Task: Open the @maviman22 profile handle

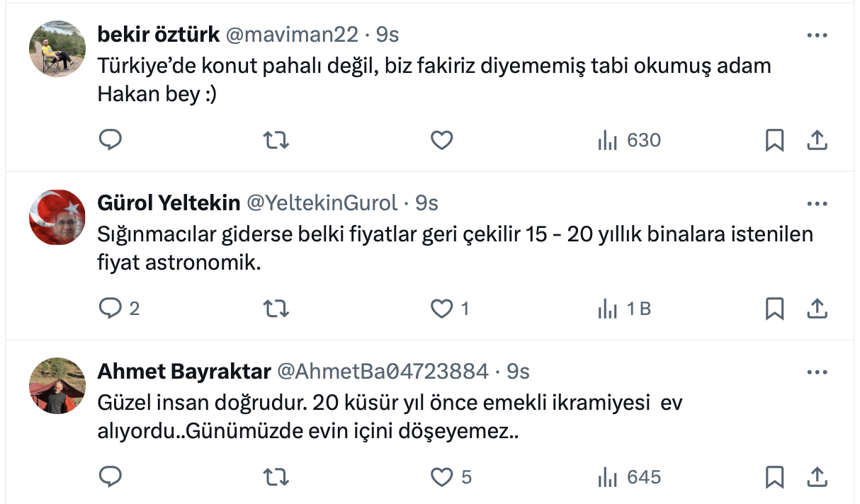Action: click(x=292, y=35)
